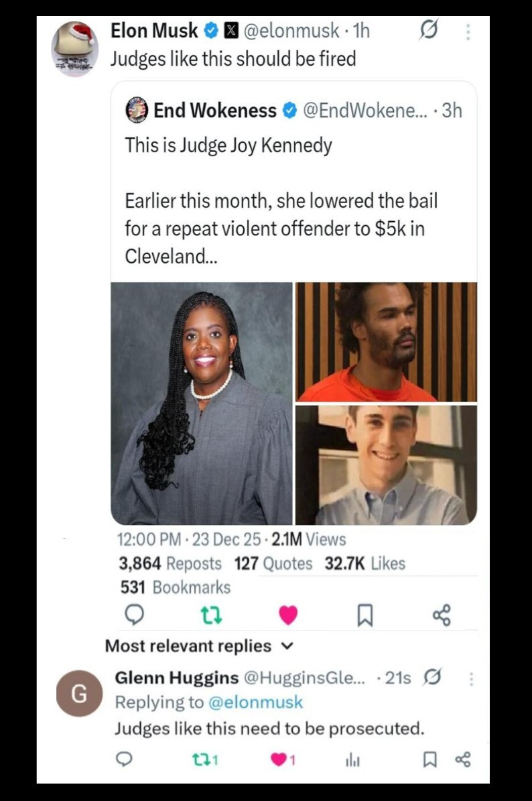This screenshot has width=532, height=801.
Task: Repost the main post
Action: (211, 615)
